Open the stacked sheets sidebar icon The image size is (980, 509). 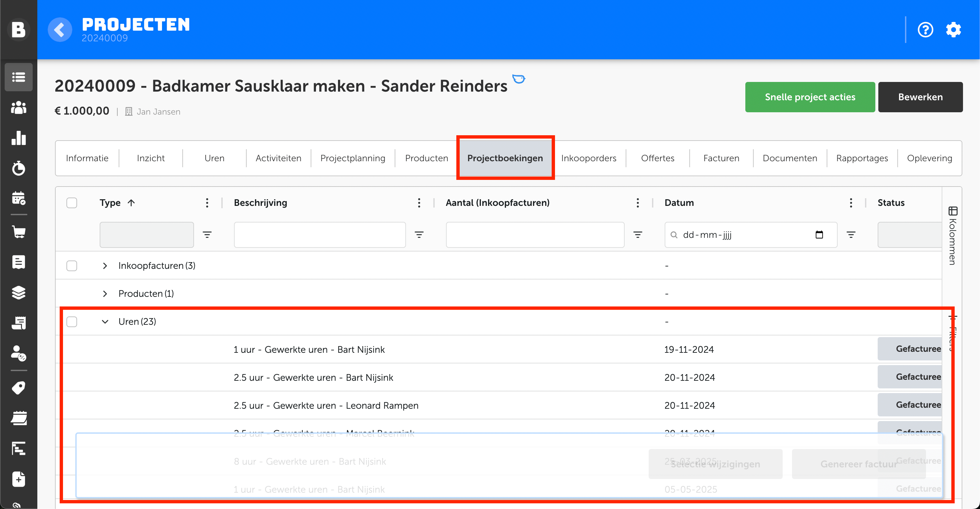18,418
